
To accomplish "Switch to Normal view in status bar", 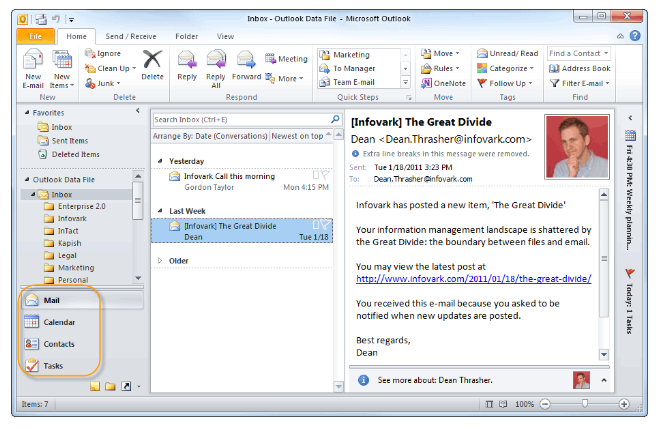I will point(489,404).
